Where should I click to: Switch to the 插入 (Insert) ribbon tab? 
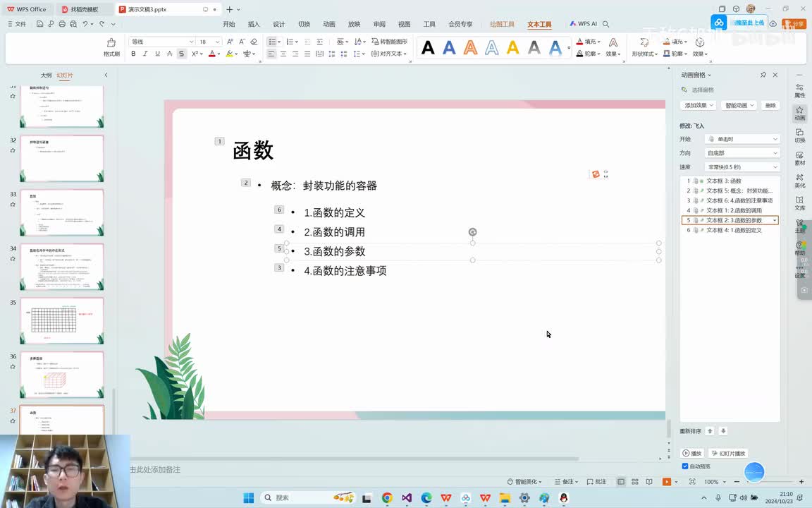click(254, 24)
